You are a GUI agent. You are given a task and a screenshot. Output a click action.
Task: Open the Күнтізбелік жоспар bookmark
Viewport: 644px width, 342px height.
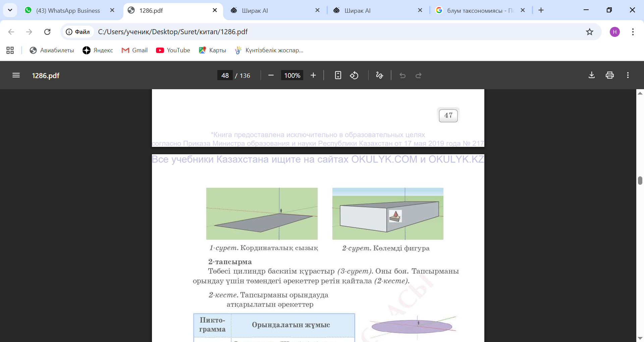coord(269,50)
